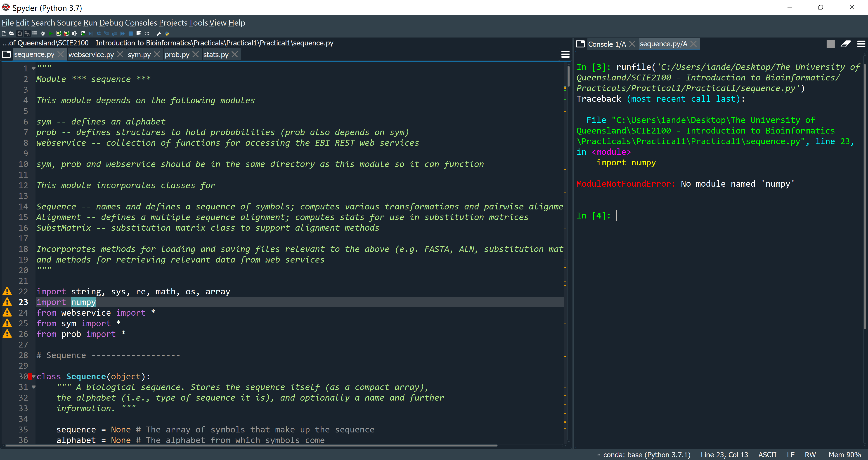Toggle the breakpoint on line 30

30,376
